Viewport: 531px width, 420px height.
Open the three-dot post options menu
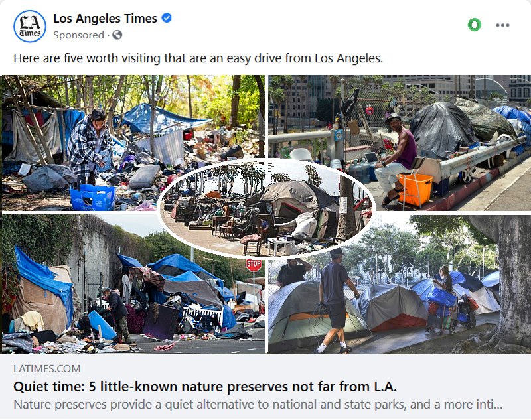[502, 25]
